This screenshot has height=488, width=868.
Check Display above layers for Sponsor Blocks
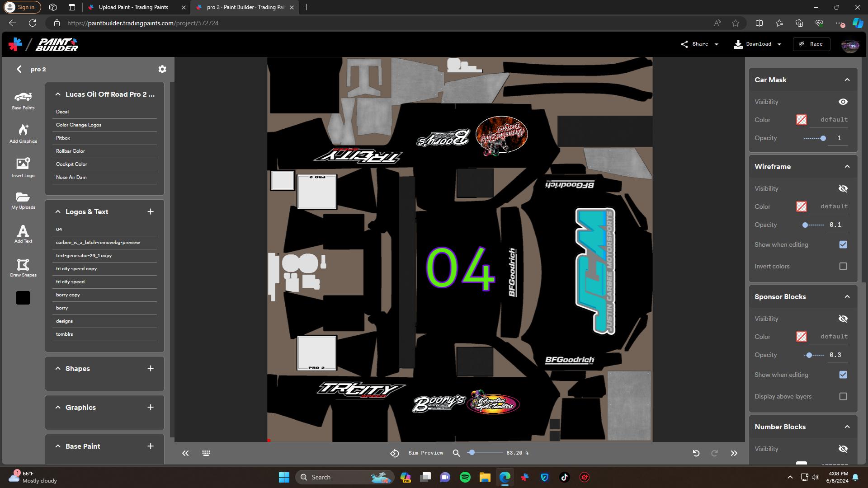(x=843, y=396)
